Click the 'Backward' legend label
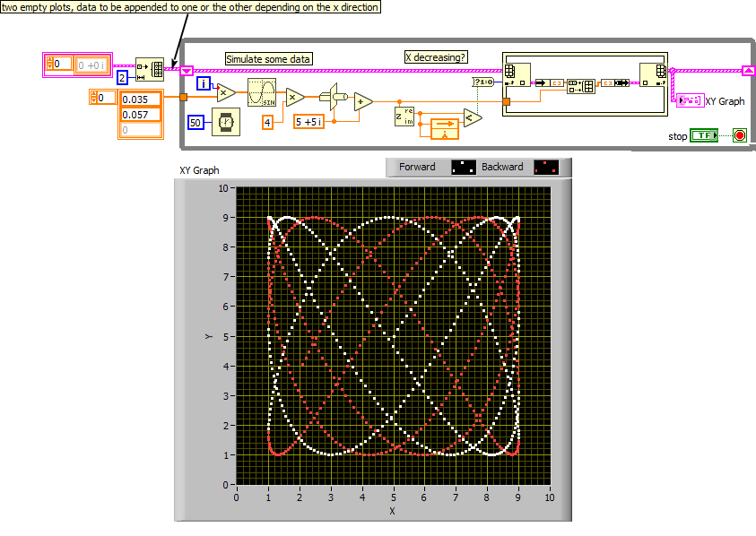 502,167
